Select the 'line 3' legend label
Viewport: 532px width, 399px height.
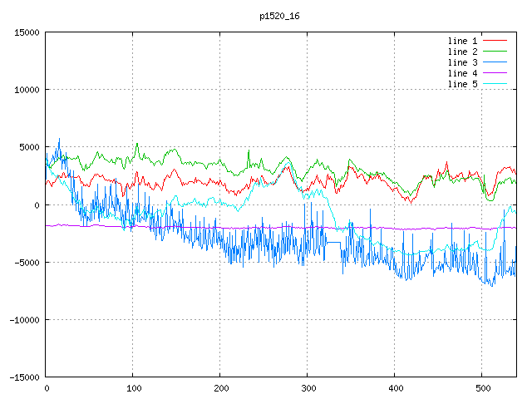[x=463, y=62]
